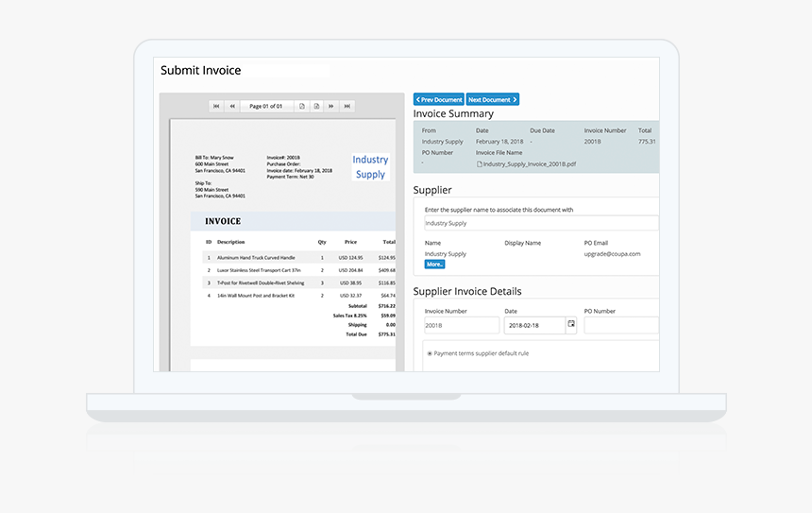Go to Prev Document
Screen dimensions: 812x513
[439, 99]
